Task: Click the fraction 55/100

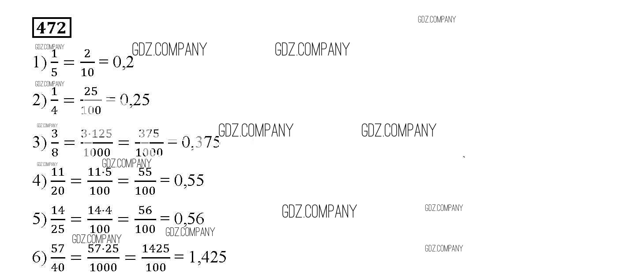Action: tap(145, 181)
